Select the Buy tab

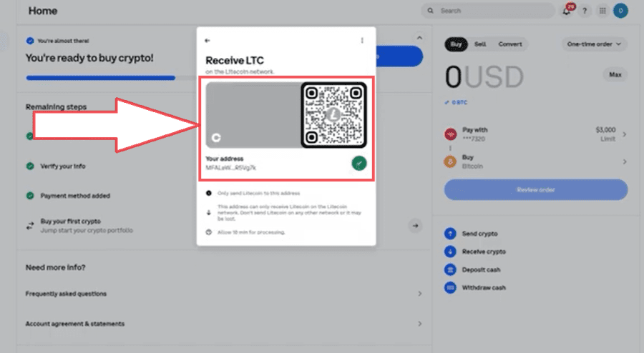[457, 44]
